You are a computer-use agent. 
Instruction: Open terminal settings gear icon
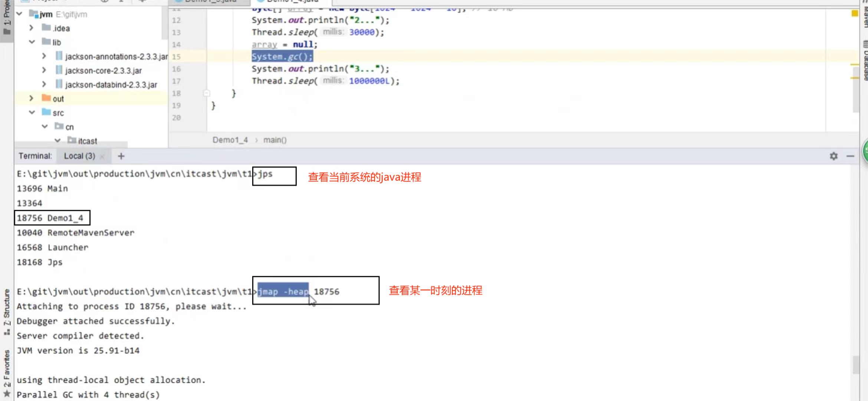pyautogui.click(x=834, y=156)
